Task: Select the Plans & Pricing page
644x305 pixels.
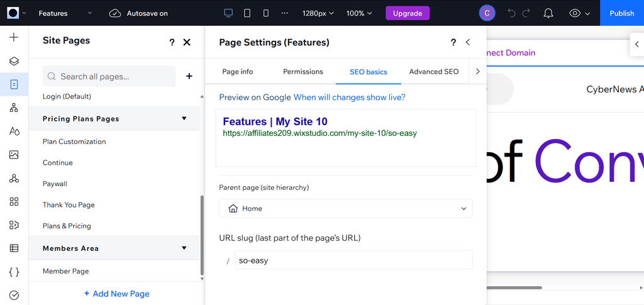Action: pyautogui.click(x=67, y=226)
